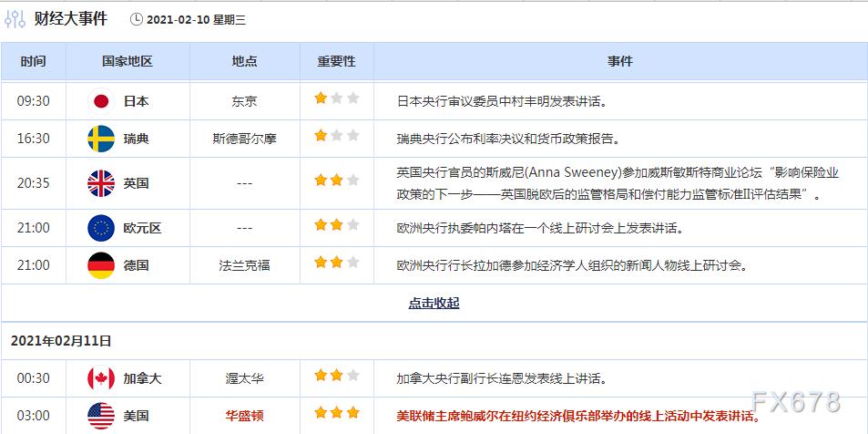
Task: Click the red 鲍威尔 speech event text
Action: coord(578,416)
